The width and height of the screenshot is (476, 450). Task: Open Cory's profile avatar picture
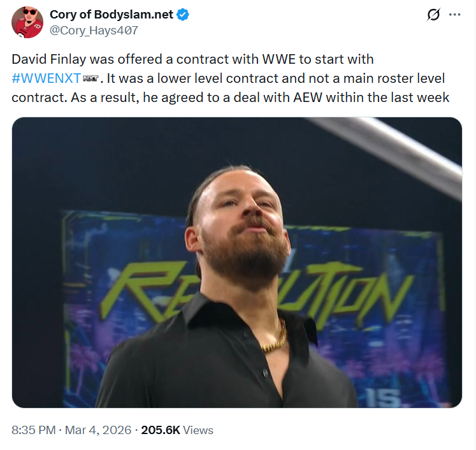click(x=27, y=23)
